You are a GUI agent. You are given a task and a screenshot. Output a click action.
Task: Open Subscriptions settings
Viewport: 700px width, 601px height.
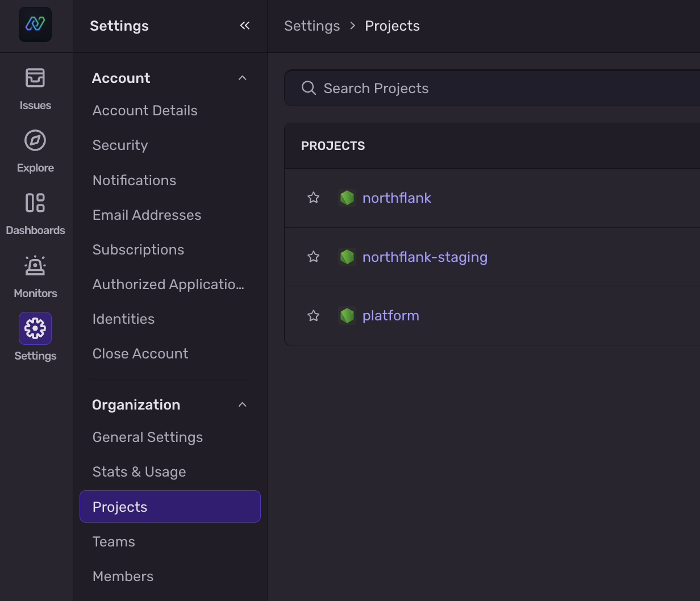click(138, 249)
